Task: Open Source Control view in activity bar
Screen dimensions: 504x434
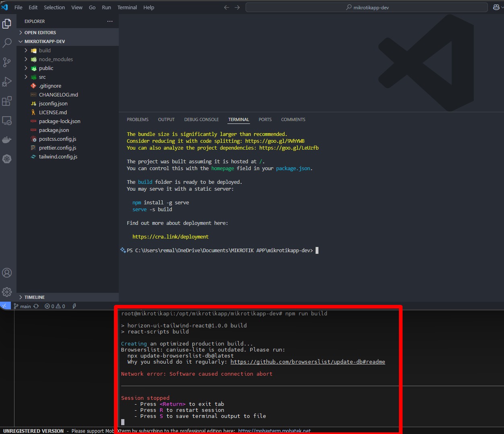Action: click(x=7, y=62)
